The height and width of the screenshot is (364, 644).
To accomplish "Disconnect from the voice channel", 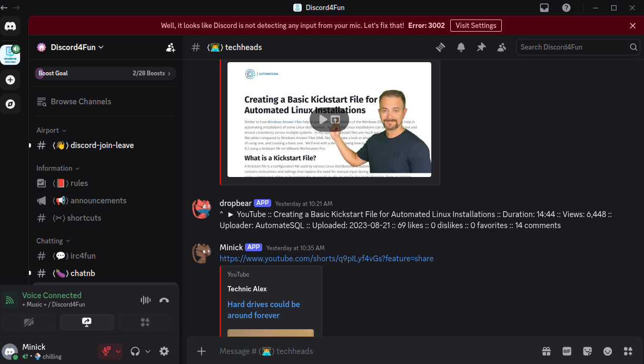I will point(164,300).
